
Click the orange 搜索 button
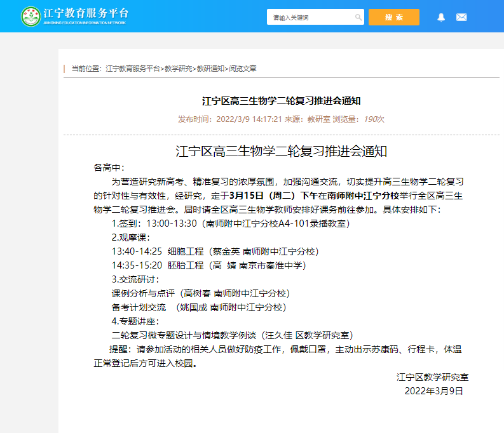tap(394, 17)
